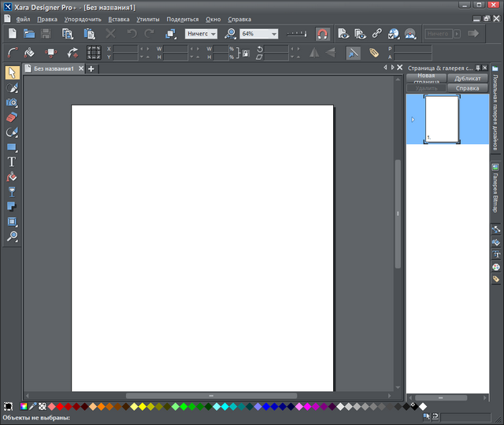Toggle lock aspect ratio padlock
Image resolution: width=504 pixels, height=425 pixels.
tap(246, 53)
